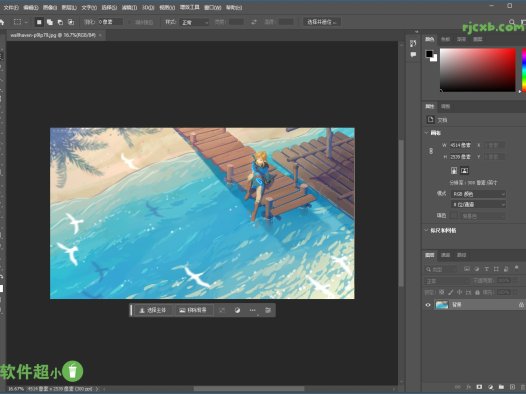526x394 pixels.
Task: Switch to the Swatches tab in color panel
Action: click(445, 39)
